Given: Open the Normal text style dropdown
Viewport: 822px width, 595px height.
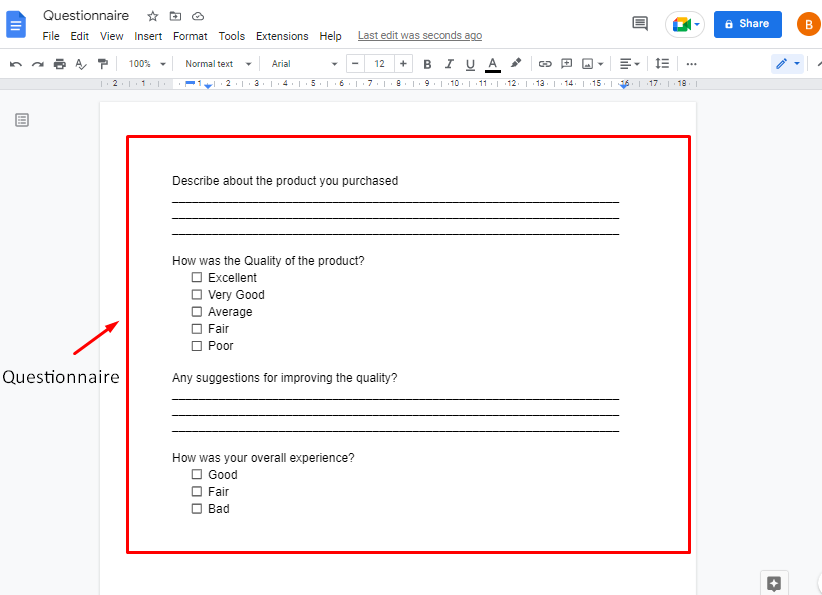Looking at the screenshot, I should click(x=218, y=64).
